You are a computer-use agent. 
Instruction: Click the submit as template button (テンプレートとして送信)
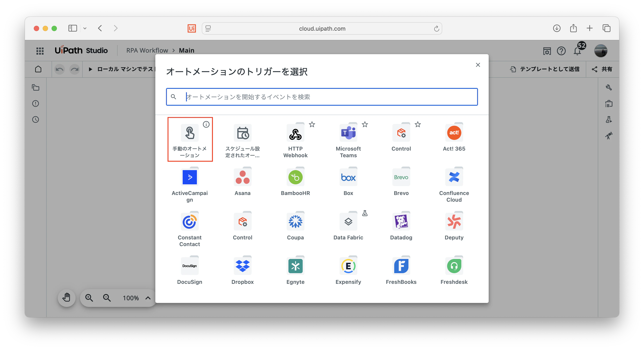point(545,69)
